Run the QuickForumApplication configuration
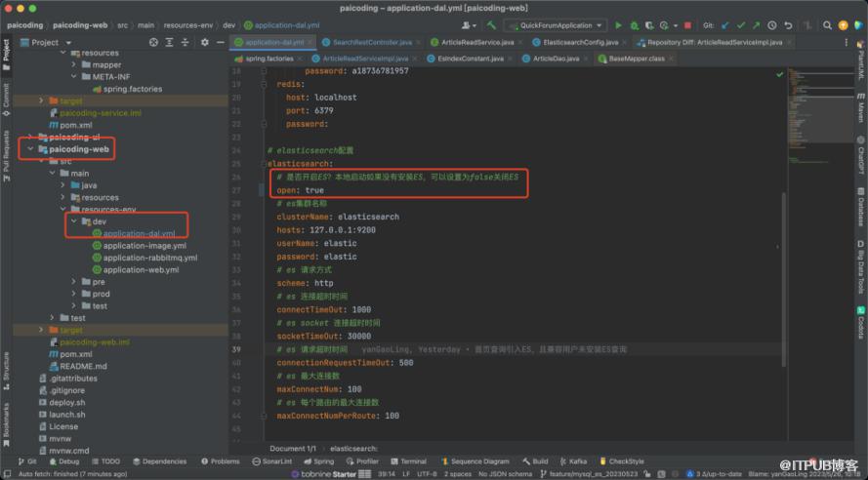Image resolution: width=868 pixels, height=480 pixels. coord(619,25)
